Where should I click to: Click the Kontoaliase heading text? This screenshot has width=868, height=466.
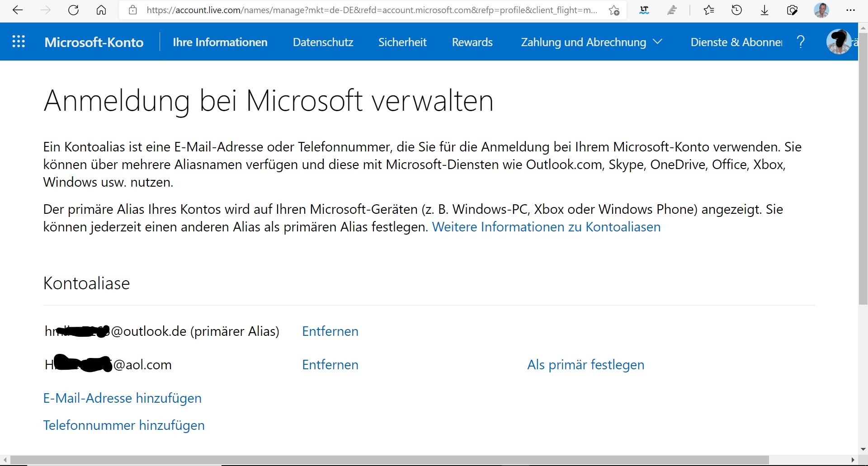point(86,283)
